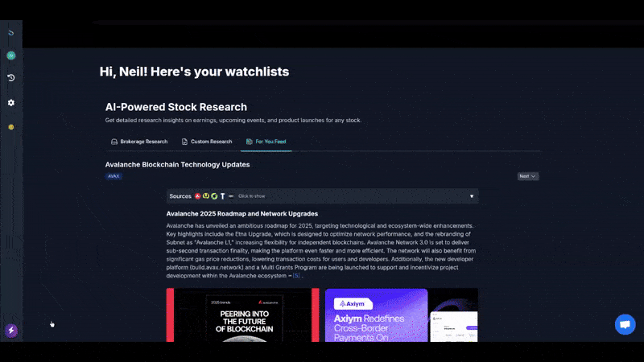Click the app logo in the sidebar
Image resolution: width=644 pixels, height=362 pixels.
[11, 32]
